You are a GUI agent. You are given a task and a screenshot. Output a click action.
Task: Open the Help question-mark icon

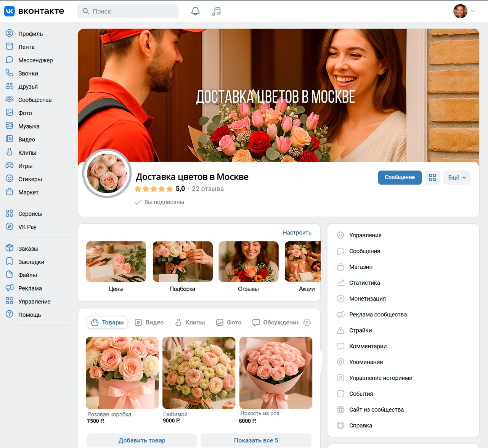[x=10, y=314]
